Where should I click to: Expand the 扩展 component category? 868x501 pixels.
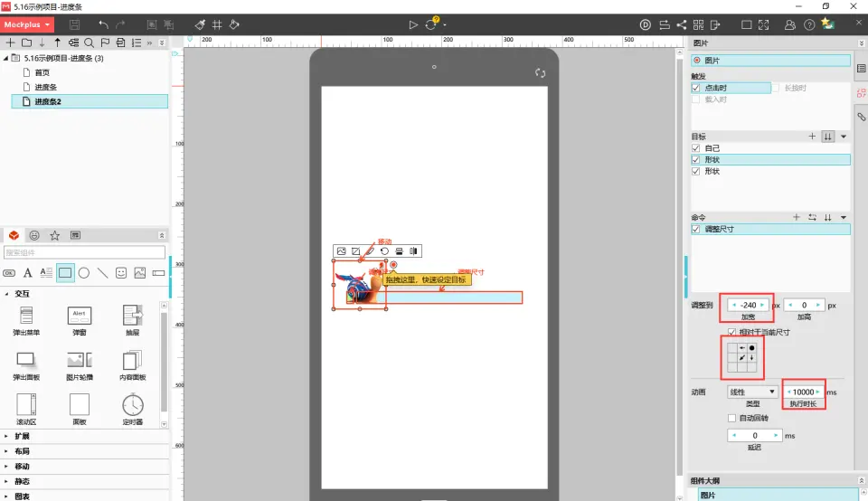[x=6, y=436]
